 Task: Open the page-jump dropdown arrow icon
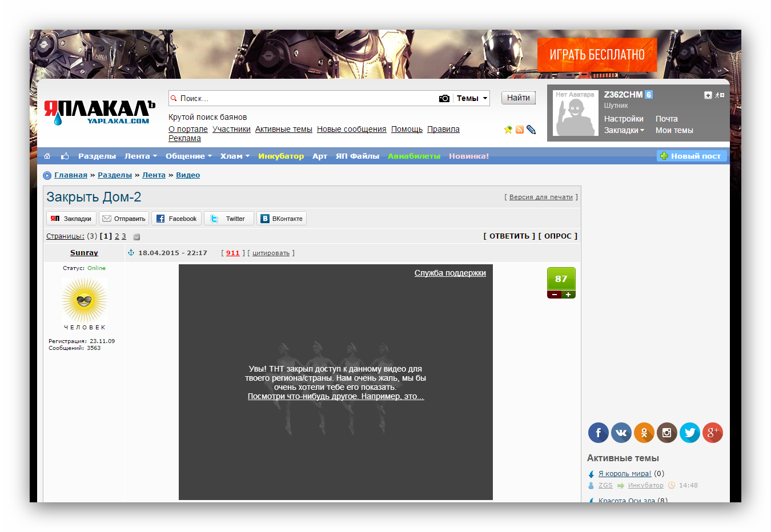(136, 237)
